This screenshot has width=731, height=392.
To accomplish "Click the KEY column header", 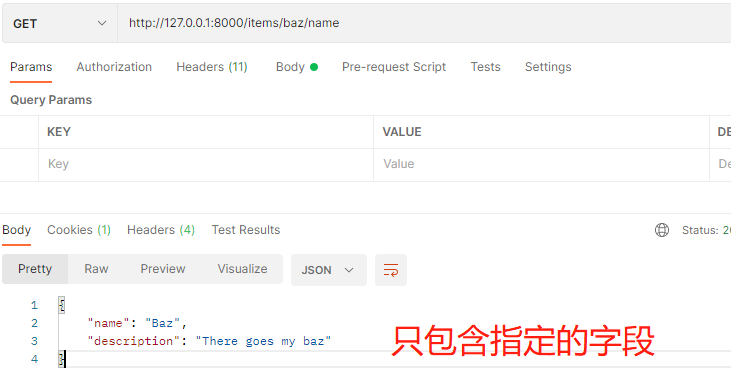I will [59, 132].
